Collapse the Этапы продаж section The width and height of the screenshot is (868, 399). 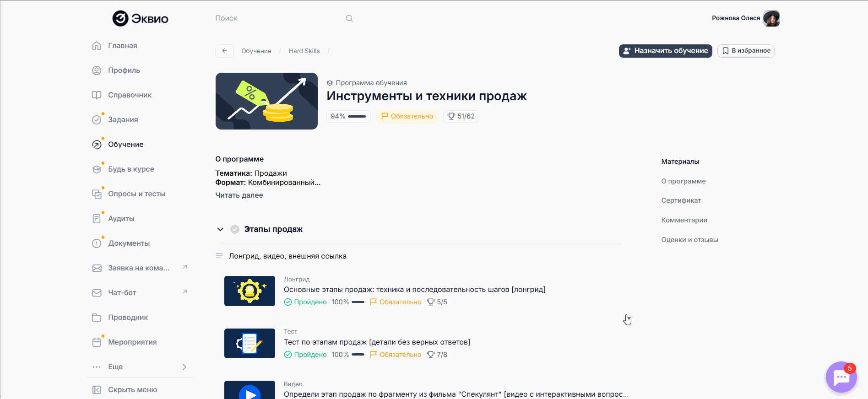click(220, 229)
